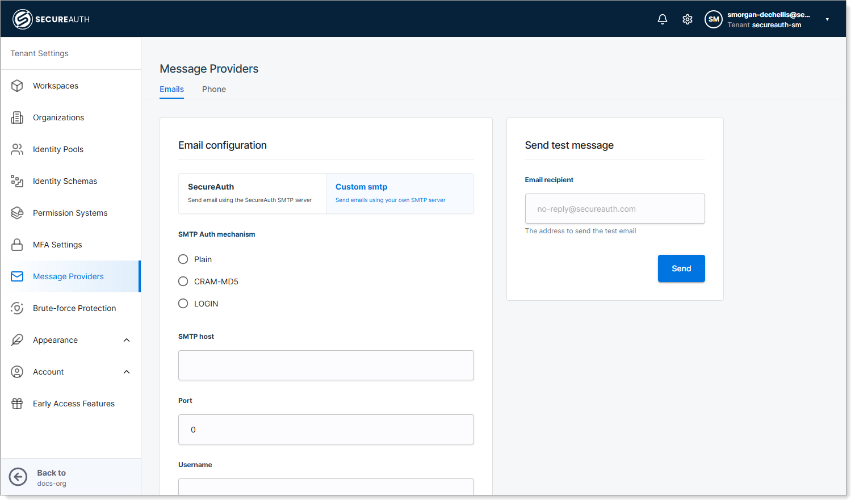Expand the Account section chevron
Screen dimensions: 855x504
[127, 372]
